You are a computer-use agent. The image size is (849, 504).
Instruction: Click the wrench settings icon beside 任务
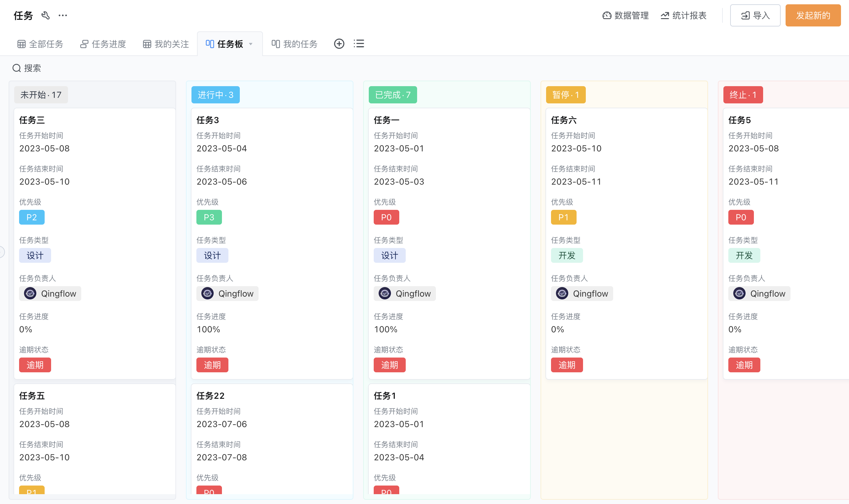[46, 15]
